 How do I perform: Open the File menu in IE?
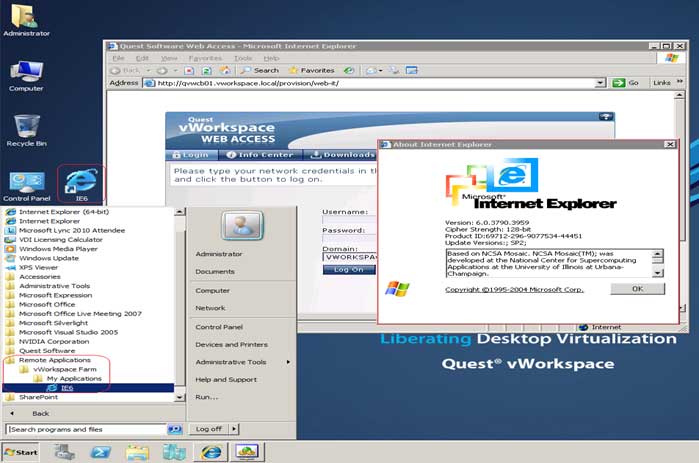118,58
